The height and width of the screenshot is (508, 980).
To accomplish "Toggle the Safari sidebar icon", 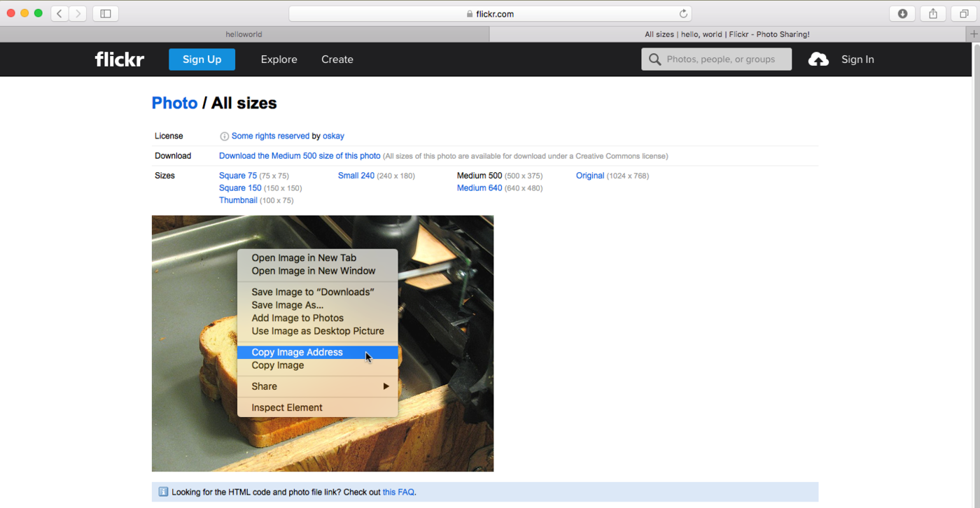I will click(106, 13).
